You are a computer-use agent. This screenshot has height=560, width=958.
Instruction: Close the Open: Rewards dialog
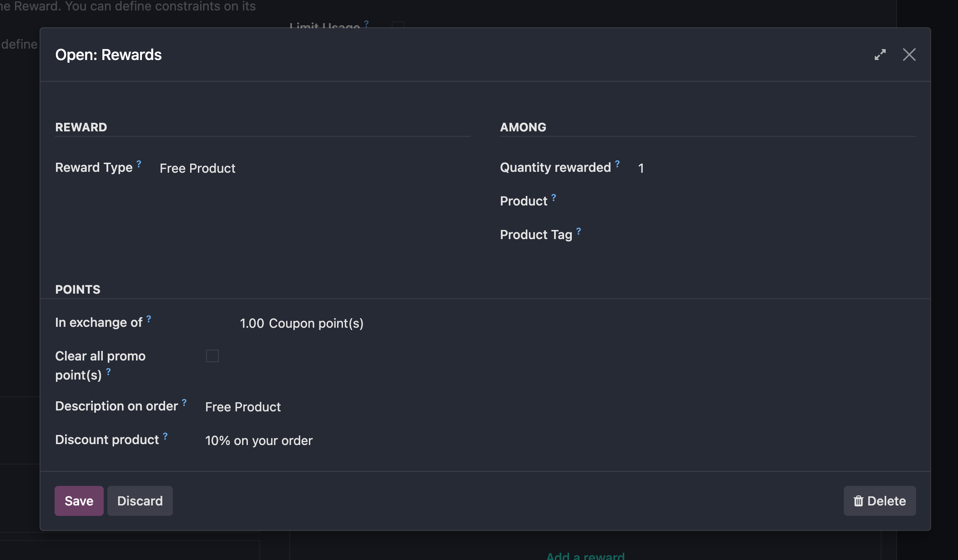pos(909,55)
